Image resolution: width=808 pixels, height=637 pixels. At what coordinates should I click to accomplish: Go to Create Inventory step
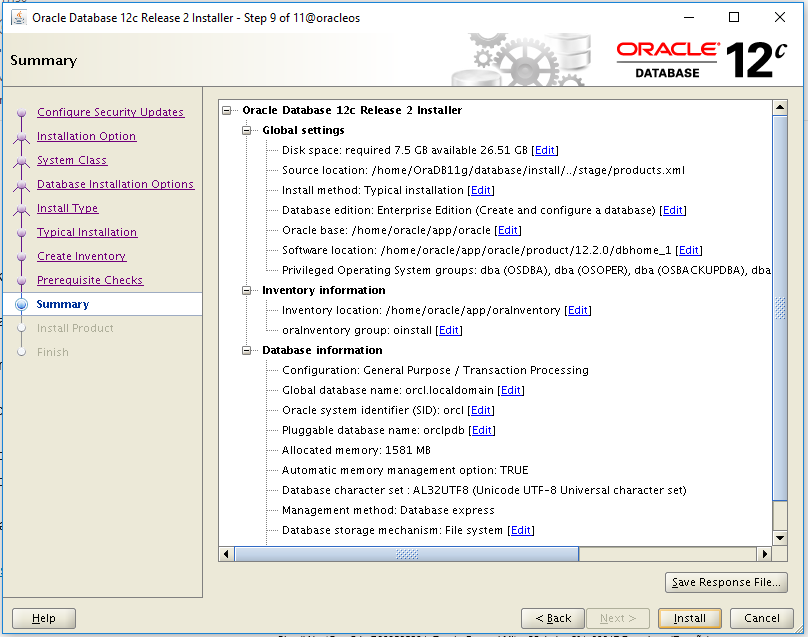pyautogui.click(x=81, y=256)
